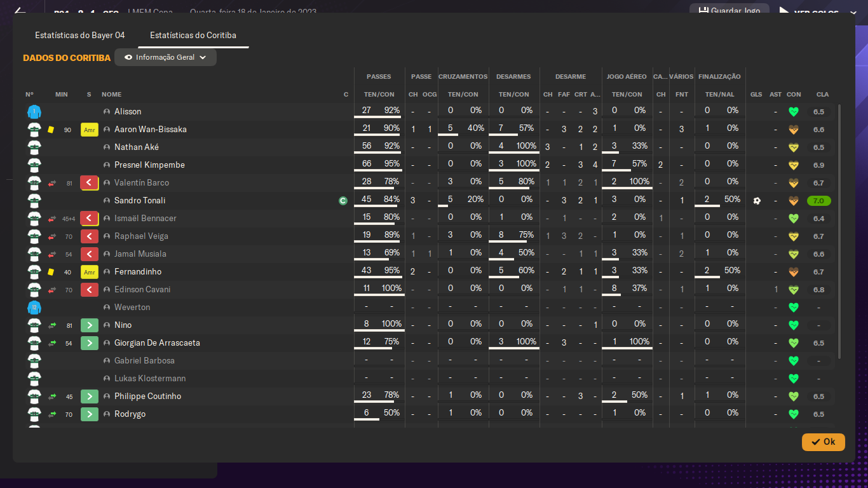Screen dimensions: 868x488
Task: Click Alisson's goalkeeper shirt icon
Action: click(x=34, y=112)
